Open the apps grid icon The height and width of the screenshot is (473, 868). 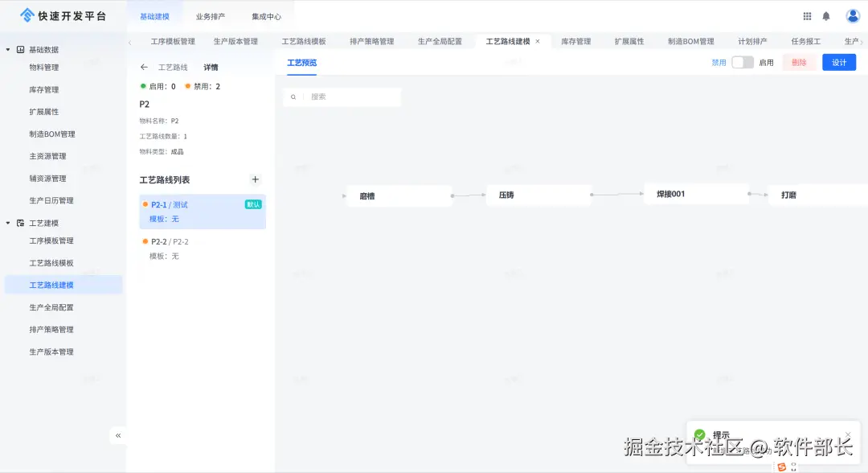click(807, 17)
